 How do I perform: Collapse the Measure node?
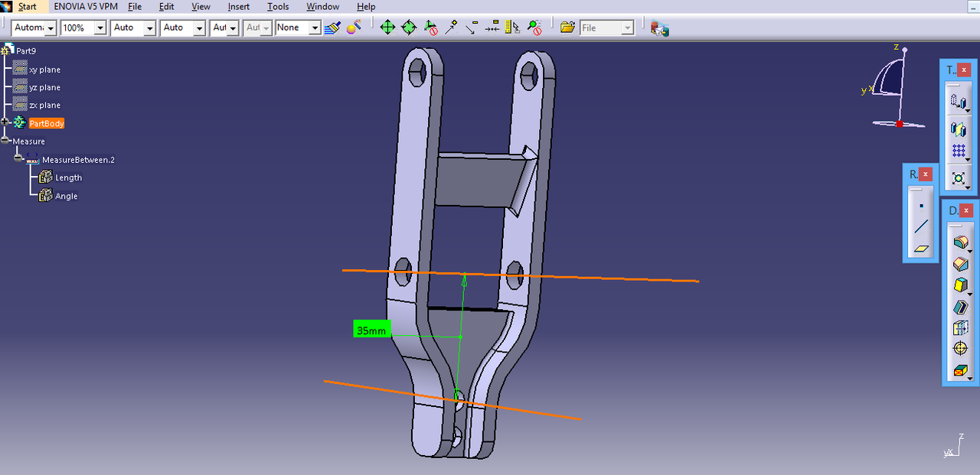(x=5, y=141)
